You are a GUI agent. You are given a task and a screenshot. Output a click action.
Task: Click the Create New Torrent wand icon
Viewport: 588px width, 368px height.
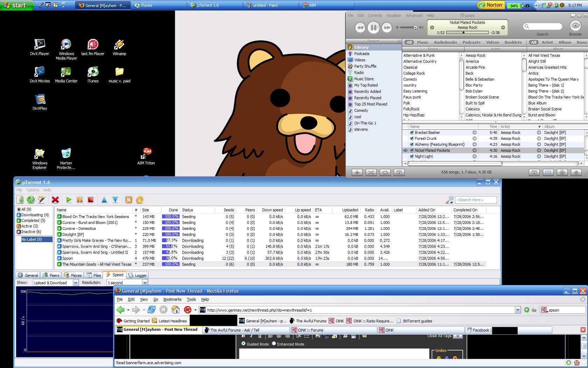pos(42,200)
